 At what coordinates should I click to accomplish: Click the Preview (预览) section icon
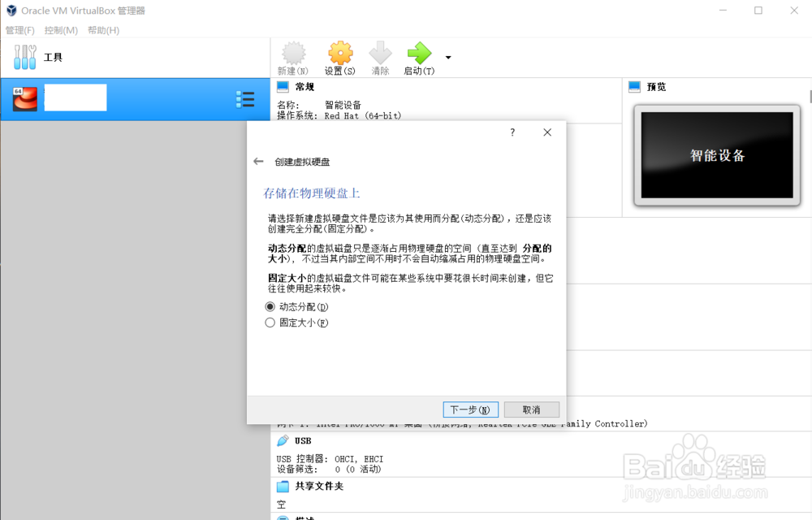click(x=634, y=86)
